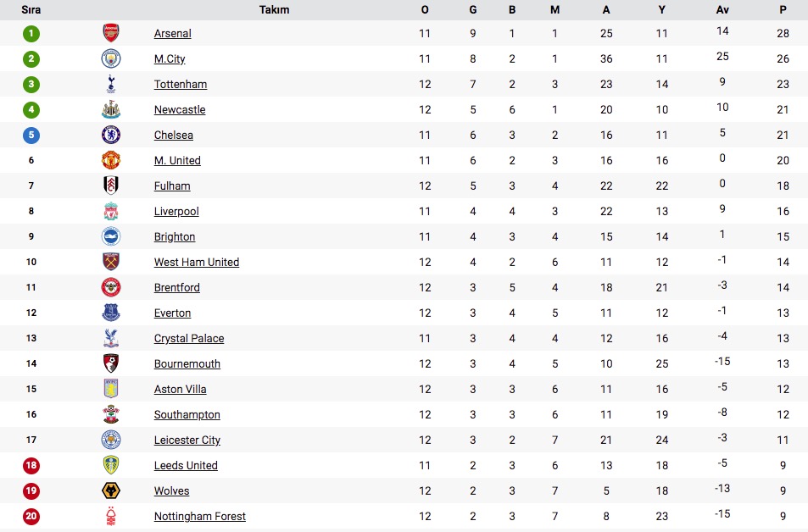Open the Fulham team link
Screen dimensions: 808x532
pyautogui.click(x=172, y=186)
